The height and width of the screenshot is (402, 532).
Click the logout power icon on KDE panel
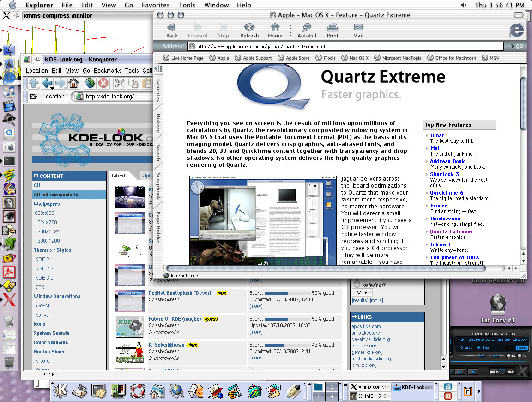(x=448, y=396)
